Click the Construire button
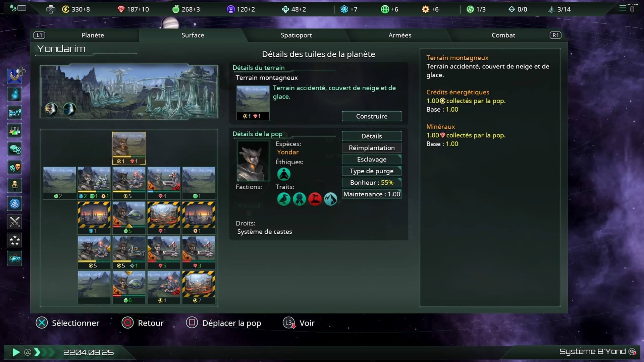644x362 pixels. point(372,116)
